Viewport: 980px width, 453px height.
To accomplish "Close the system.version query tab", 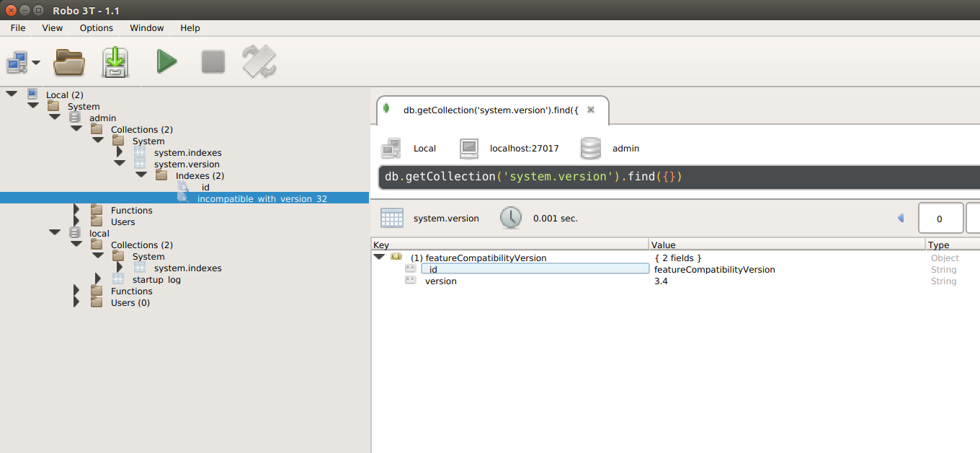I will click(591, 110).
